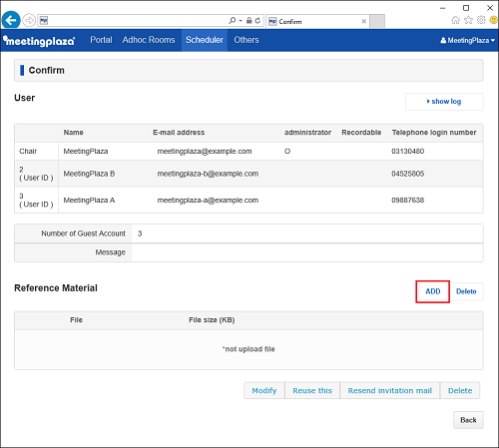499x448 pixels.
Task: Click the smiley feedback icon
Action: click(494, 20)
